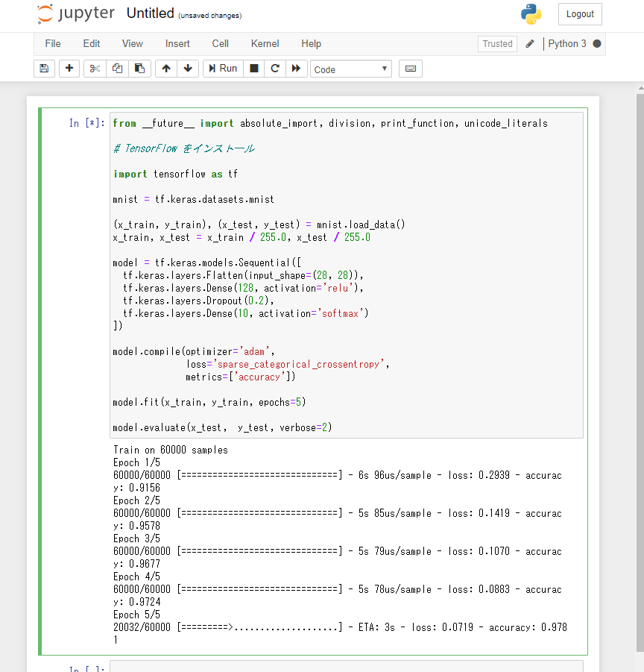The width and height of the screenshot is (644, 672).
Task: Open the Kernel menu
Action: pos(265,43)
